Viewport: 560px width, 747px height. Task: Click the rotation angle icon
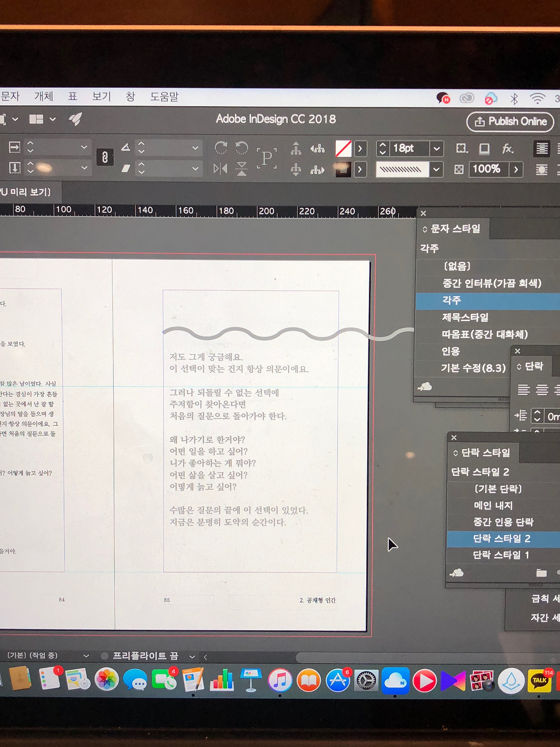(126, 148)
